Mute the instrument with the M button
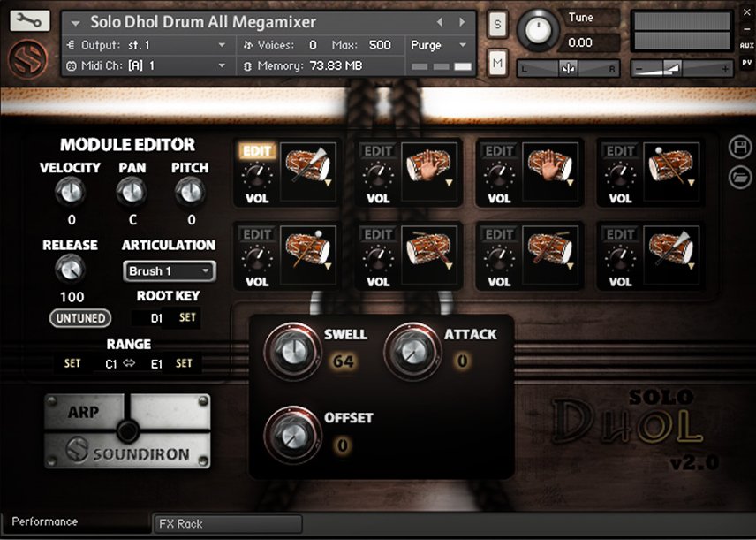The height and width of the screenshot is (540, 756). pos(497,63)
